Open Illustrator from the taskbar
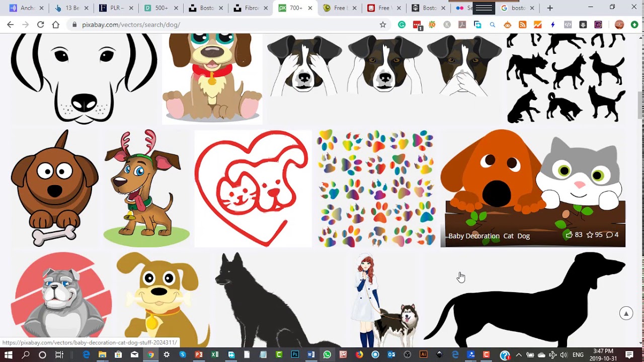Image resolution: width=644 pixels, height=362 pixels. (423, 354)
